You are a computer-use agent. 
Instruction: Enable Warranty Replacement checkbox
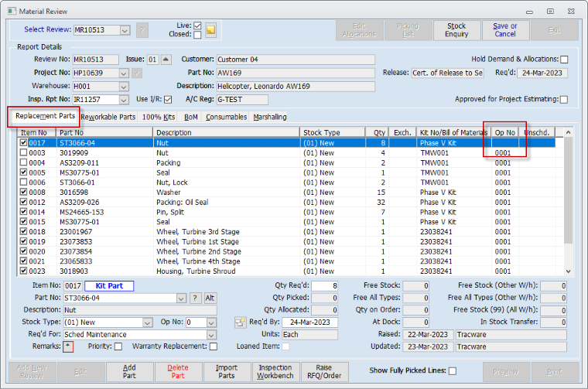pos(214,346)
